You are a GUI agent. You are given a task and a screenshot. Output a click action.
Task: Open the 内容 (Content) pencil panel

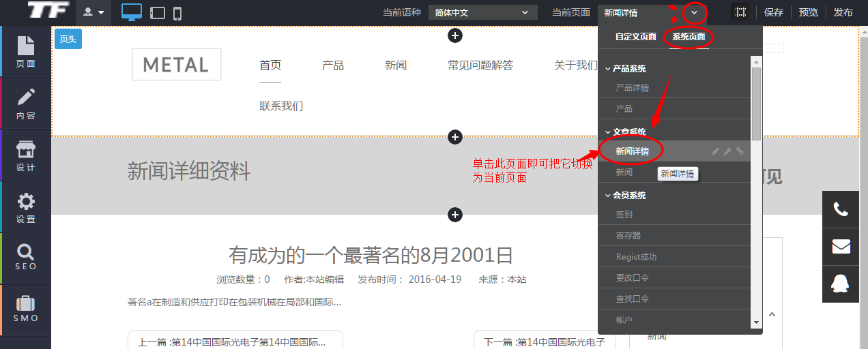coord(25,104)
